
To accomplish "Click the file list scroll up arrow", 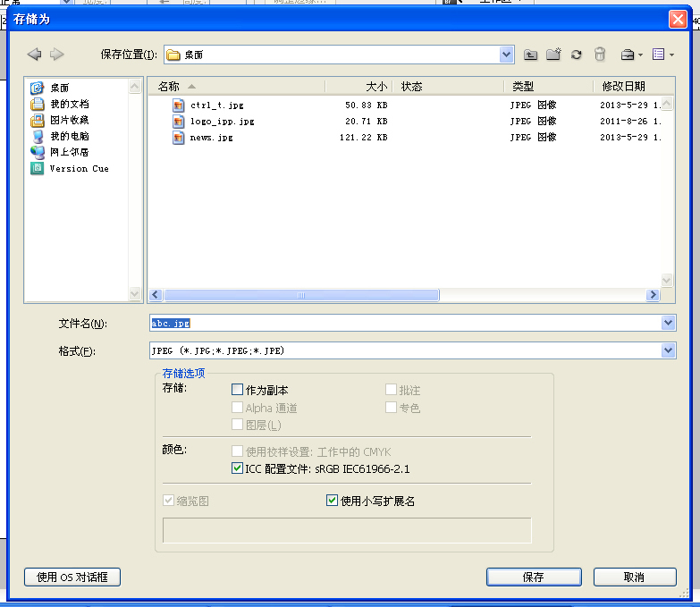I will (x=667, y=104).
